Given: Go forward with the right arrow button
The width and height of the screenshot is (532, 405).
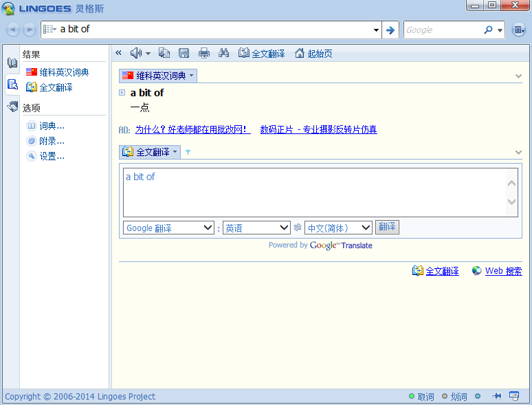Looking at the screenshot, I should [x=30, y=30].
